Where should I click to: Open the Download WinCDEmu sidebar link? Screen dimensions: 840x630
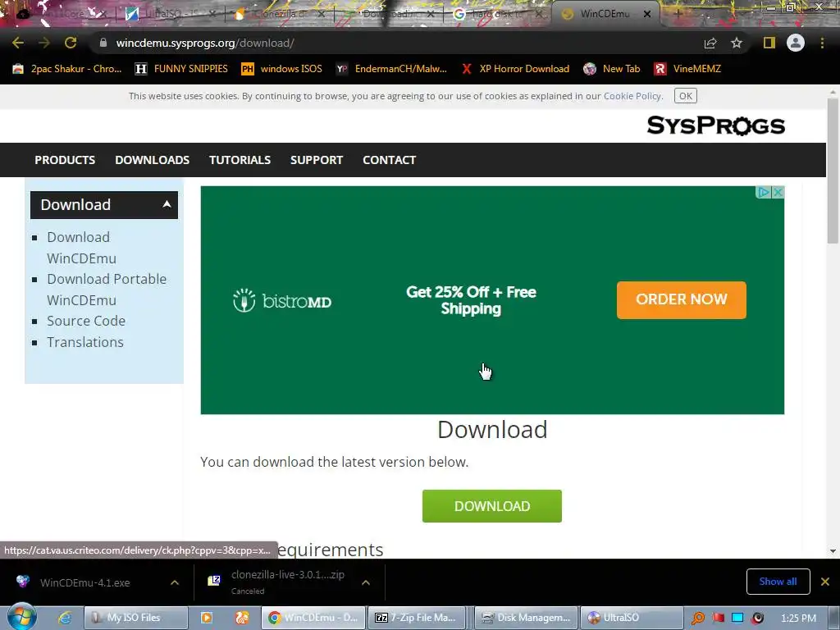point(81,248)
